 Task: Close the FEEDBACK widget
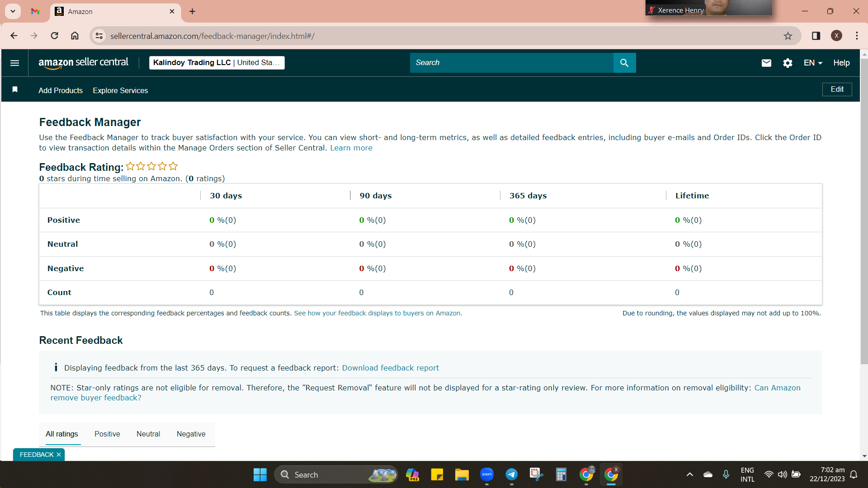click(59, 455)
